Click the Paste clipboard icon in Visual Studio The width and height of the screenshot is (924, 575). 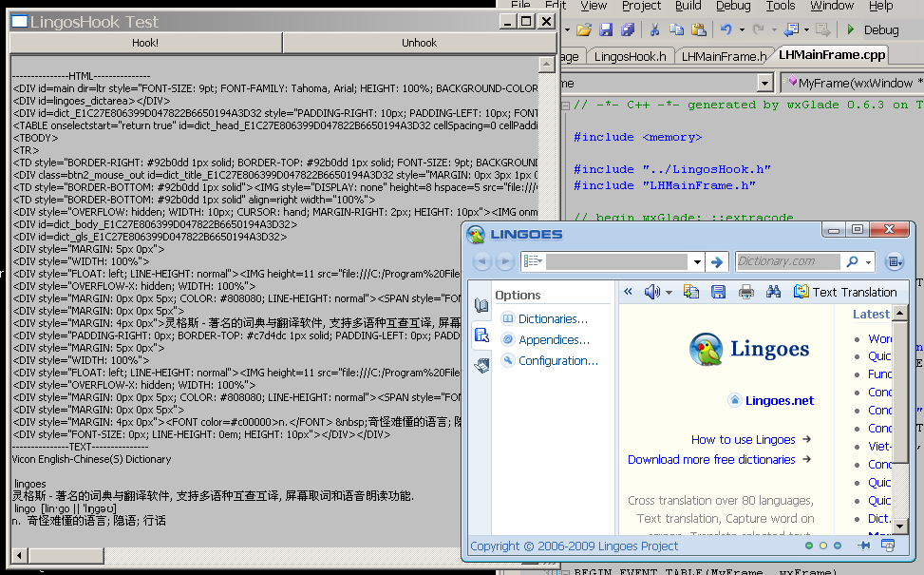699,29
